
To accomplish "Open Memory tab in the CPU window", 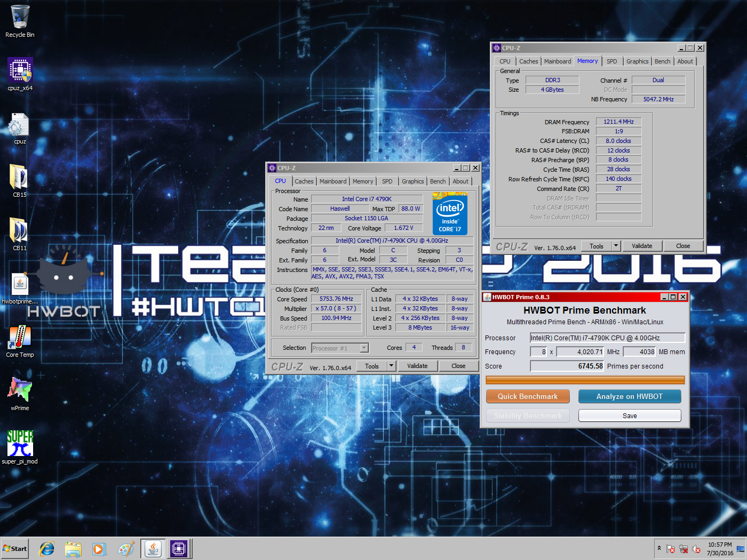I will [363, 181].
